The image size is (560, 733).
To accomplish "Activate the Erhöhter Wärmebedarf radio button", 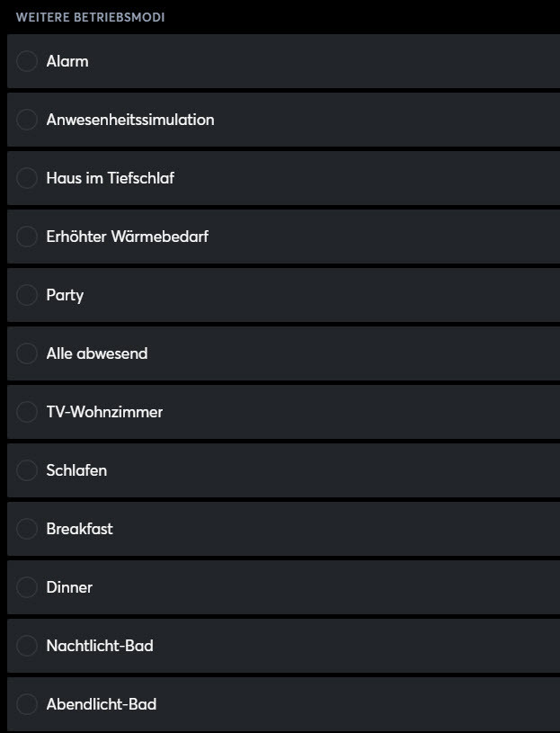I will coord(27,237).
